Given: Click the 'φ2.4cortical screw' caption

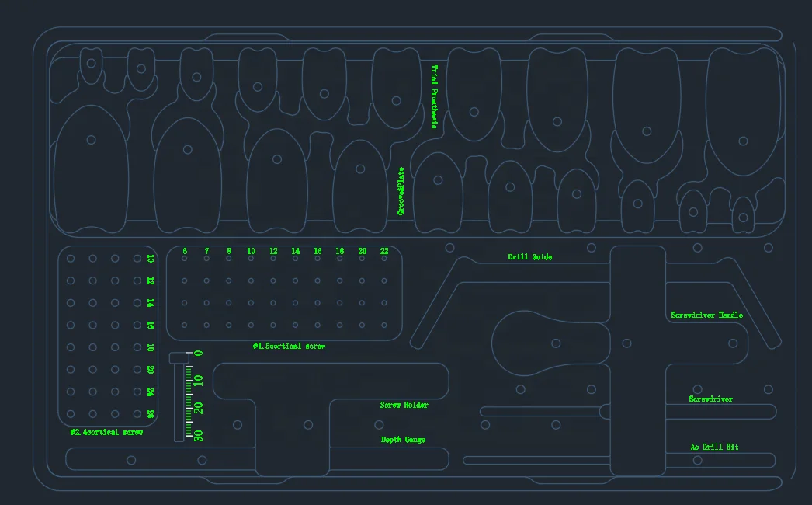Looking at the screenshot, I should (106, 432).
